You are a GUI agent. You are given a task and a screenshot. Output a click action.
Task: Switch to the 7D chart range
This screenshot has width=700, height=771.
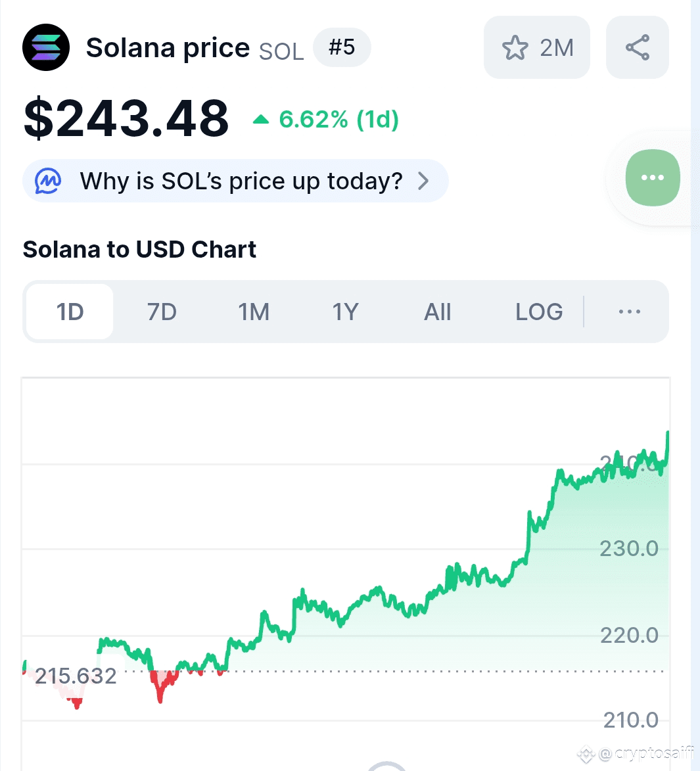point(162,312)
